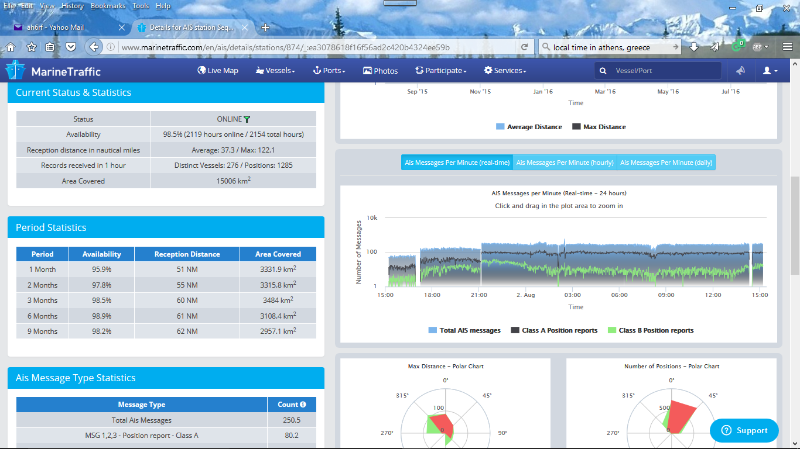Image resolution: width=800 pixels, height=449 pixels.
Task: Open the notifications megaphone icon
Action: pyautogui.click(x=740, y=71)
